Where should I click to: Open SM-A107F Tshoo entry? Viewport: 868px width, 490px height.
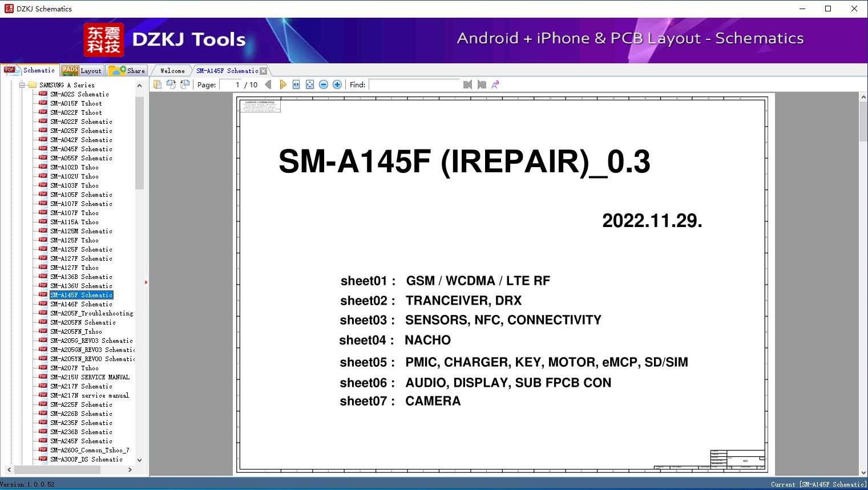(74, 213)
